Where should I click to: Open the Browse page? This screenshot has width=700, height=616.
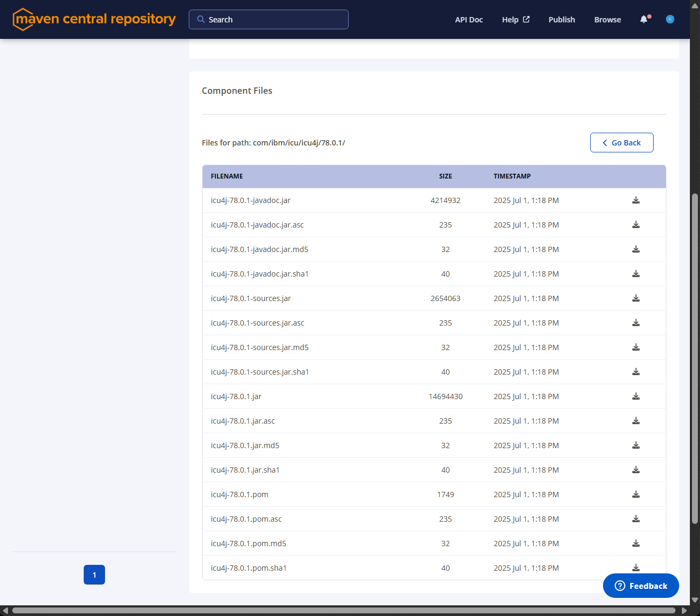tap(607, 20)
